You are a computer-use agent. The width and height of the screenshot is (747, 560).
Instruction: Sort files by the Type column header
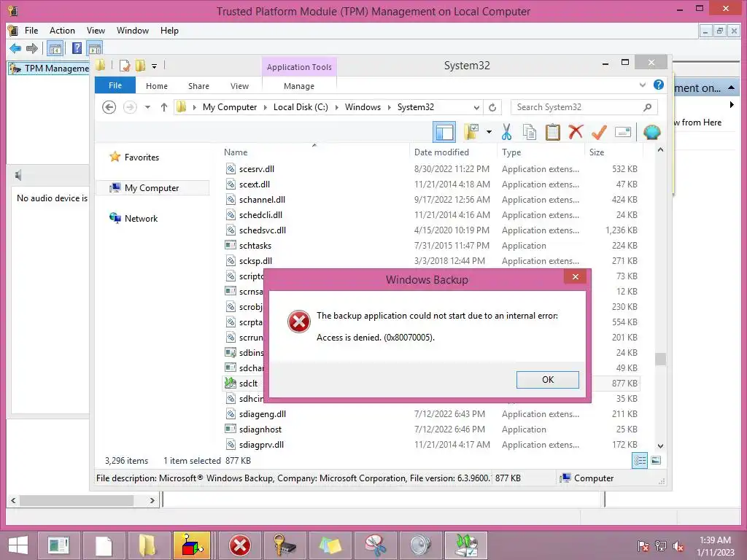point(511,152)
